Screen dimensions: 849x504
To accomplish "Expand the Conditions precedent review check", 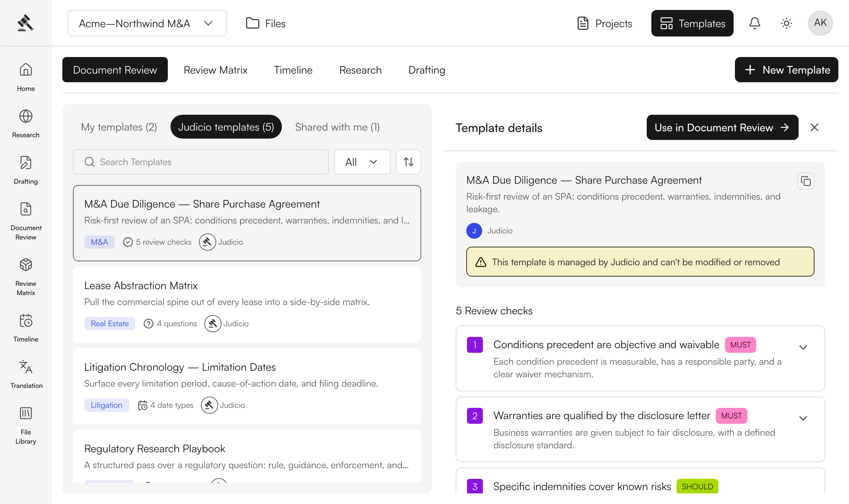I will (803, 347).
